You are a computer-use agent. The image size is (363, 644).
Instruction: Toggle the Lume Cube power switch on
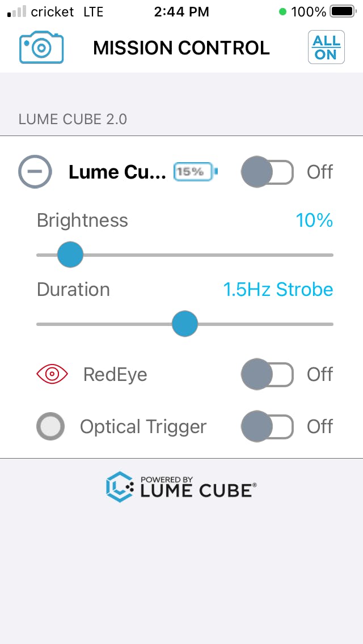(x=267, y=172)
